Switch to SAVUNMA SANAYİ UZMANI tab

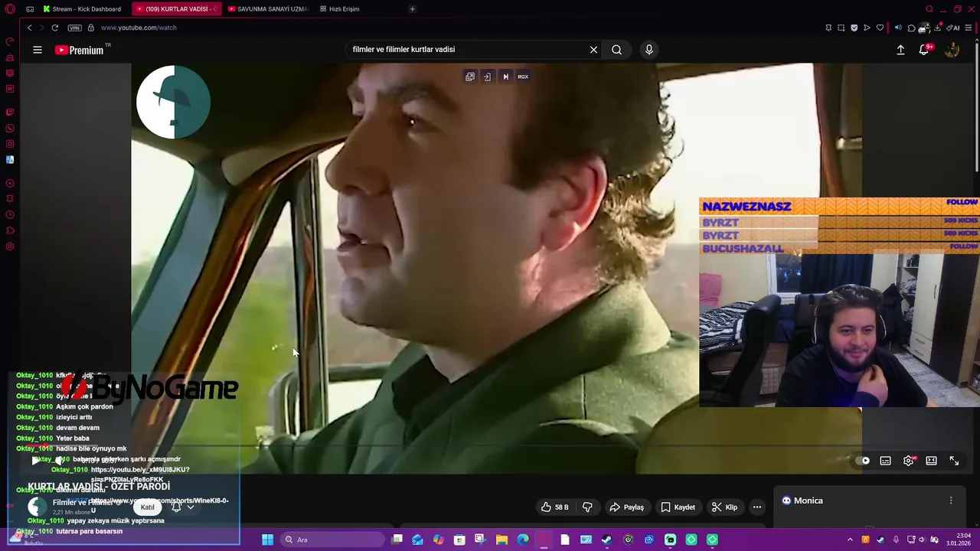268,9
